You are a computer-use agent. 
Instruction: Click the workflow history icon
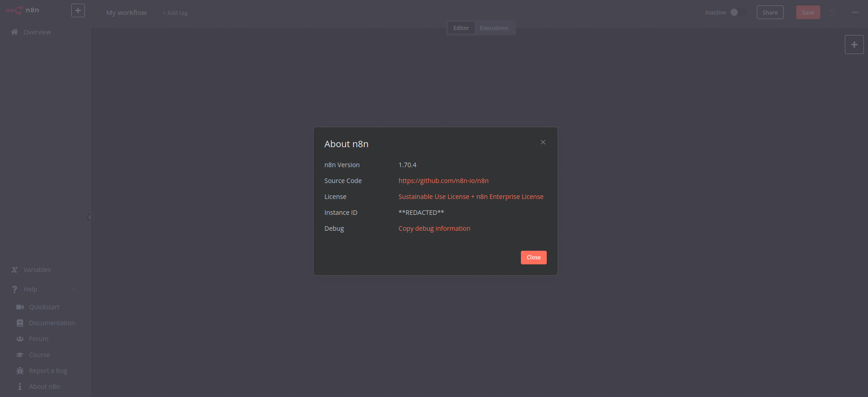click(833, 12)
